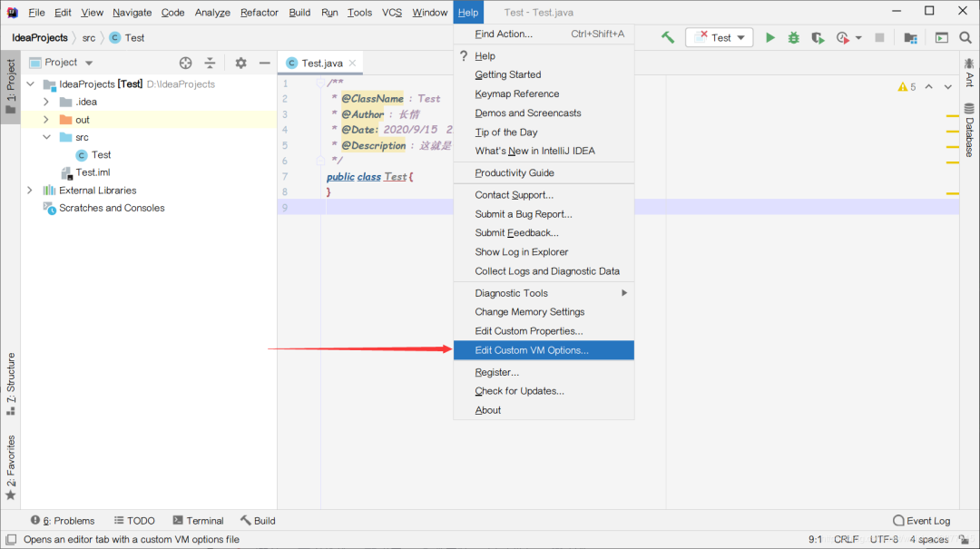Open Project panel gear settings
The image size is (980, 549).
point(240,63)
